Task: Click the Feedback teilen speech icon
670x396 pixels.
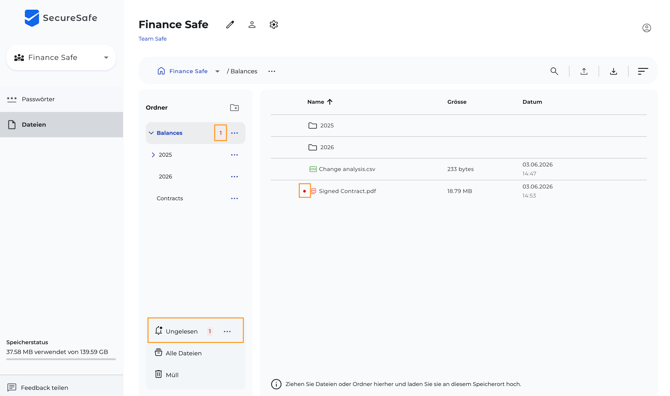Action: pos(12,387)
